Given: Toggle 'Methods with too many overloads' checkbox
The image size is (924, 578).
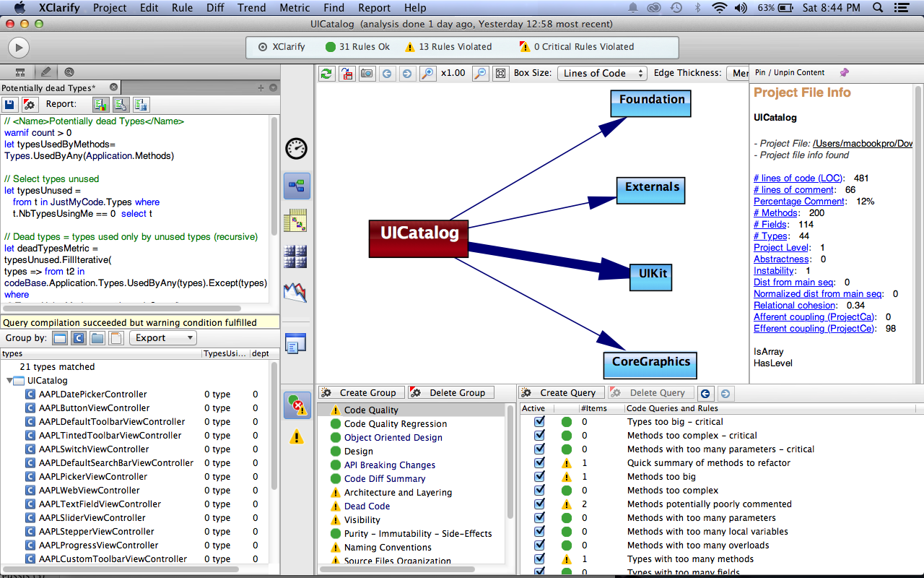Looking at the screenshot, I should (539, 545).
